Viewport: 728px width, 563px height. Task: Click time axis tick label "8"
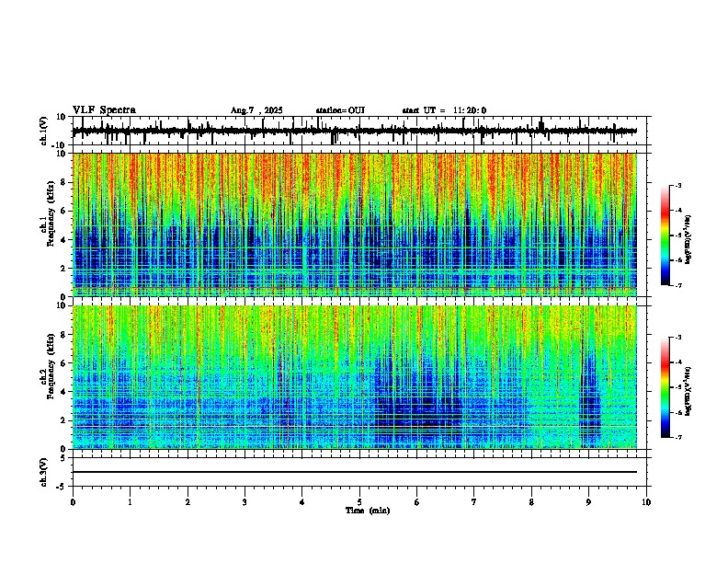[531, 502]
